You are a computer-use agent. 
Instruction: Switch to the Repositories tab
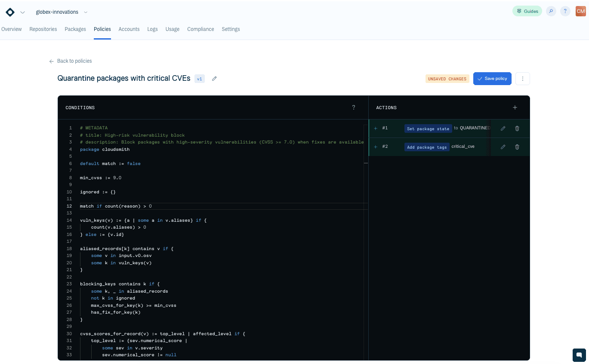point(43,29)
